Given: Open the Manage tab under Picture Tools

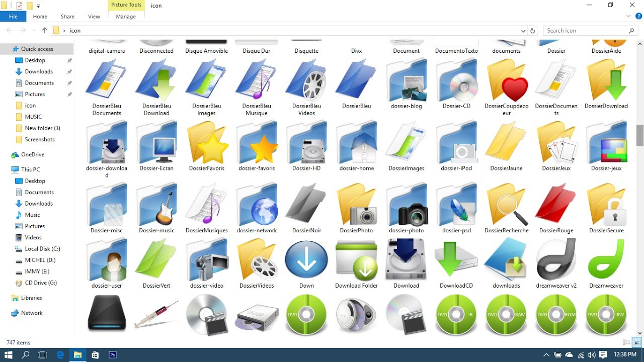Looking at the screenshot, I should point(126,16).
